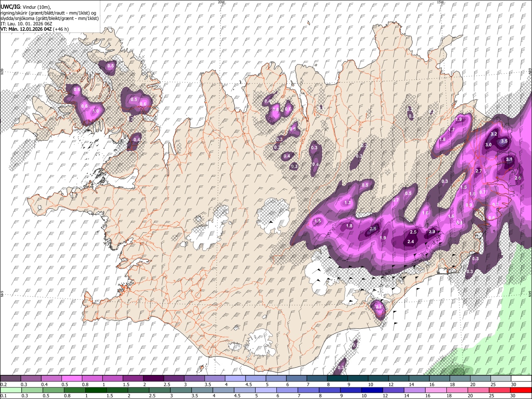Select bottom-row legend swatch starting at 2.5
The height and width of the screenshot is (399, 532).
(160, 390)
